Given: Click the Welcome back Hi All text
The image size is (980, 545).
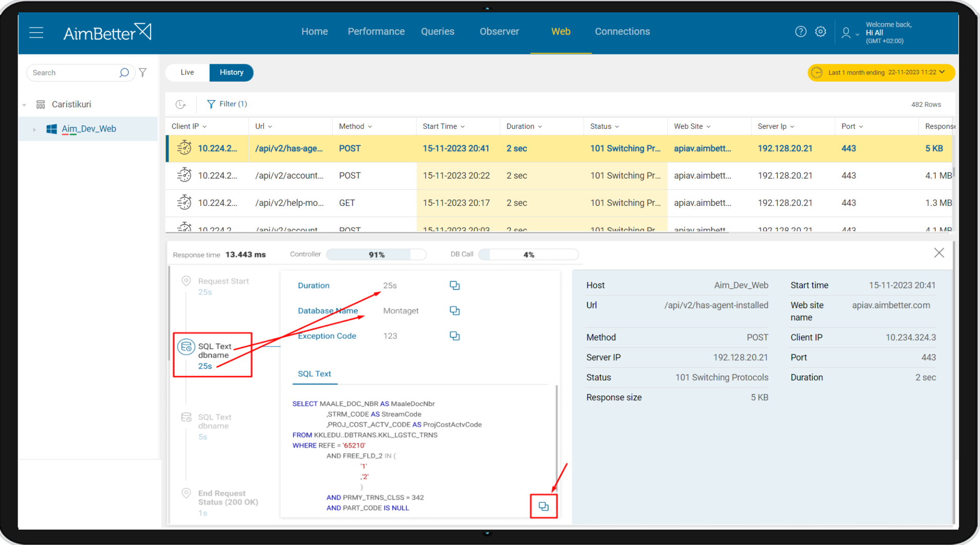Looking at the screenshot, I should pyautogui.click(x=889, y=29).
